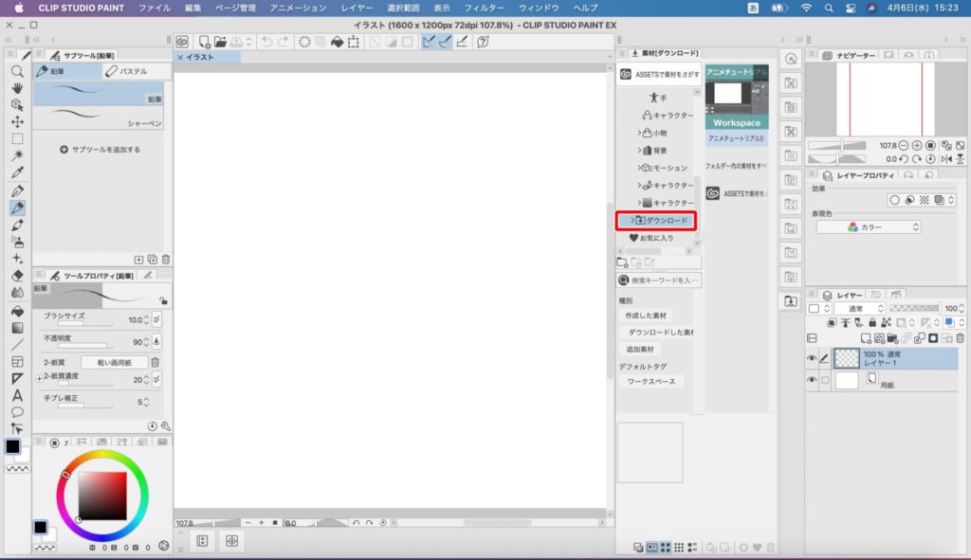Click サブツールを追加する button
Viewport: 971px width, 560px height.
pos(101,150)
